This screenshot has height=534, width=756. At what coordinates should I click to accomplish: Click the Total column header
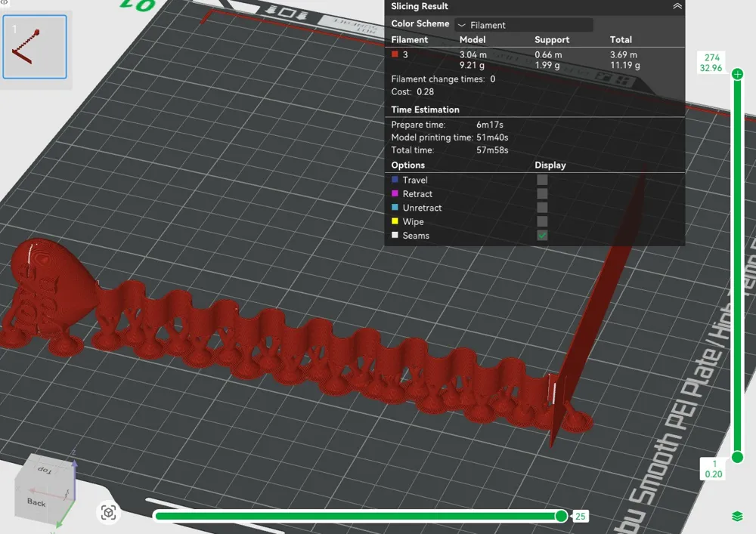621,39
